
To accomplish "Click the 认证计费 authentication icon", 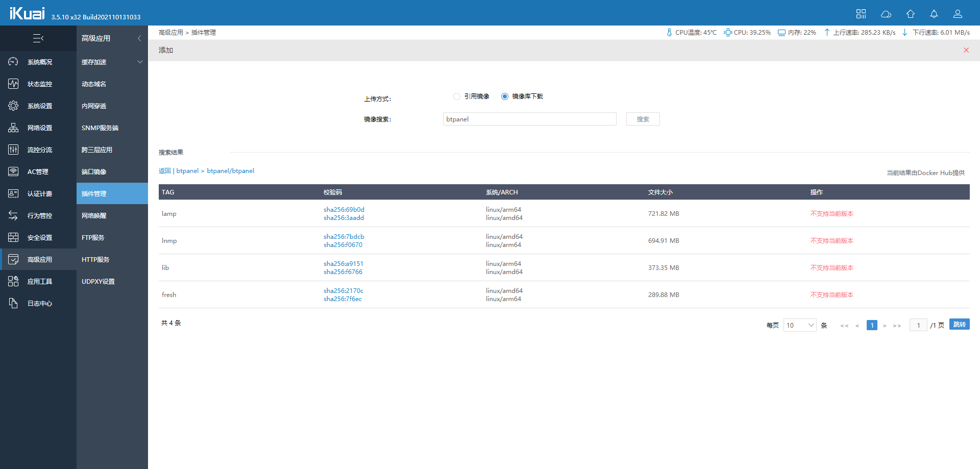I will (x=13, y=193).
